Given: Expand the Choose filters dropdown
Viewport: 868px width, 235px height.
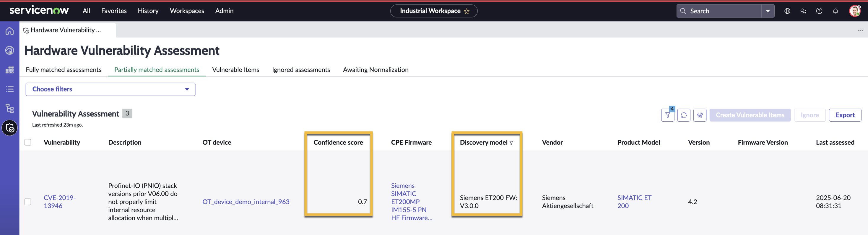Looking at the screenshot, I should [110, 89].
